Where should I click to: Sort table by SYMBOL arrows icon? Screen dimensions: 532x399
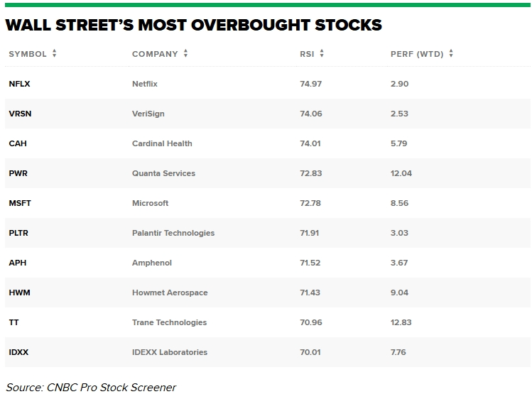[55, 54]
